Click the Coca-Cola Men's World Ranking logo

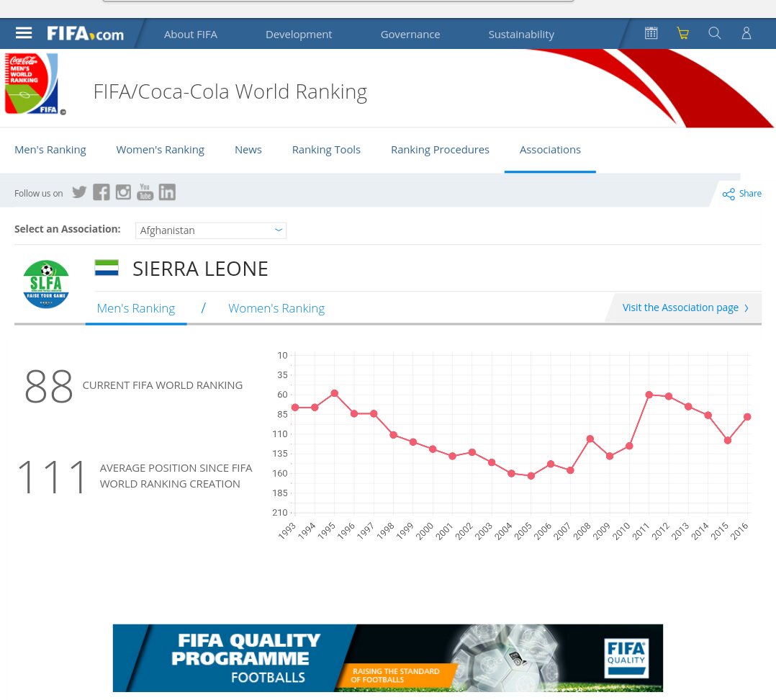pos(33,84)
